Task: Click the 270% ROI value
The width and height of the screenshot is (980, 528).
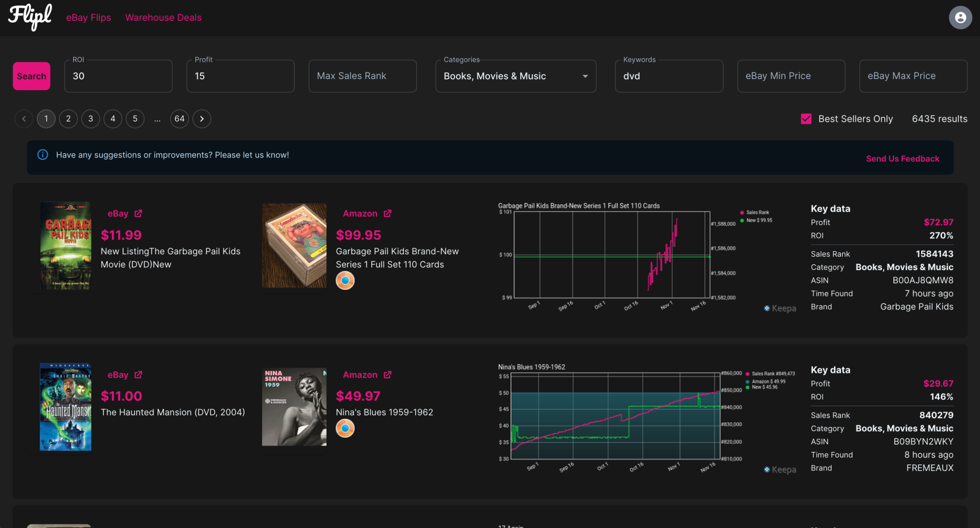Action: [941, 236]
